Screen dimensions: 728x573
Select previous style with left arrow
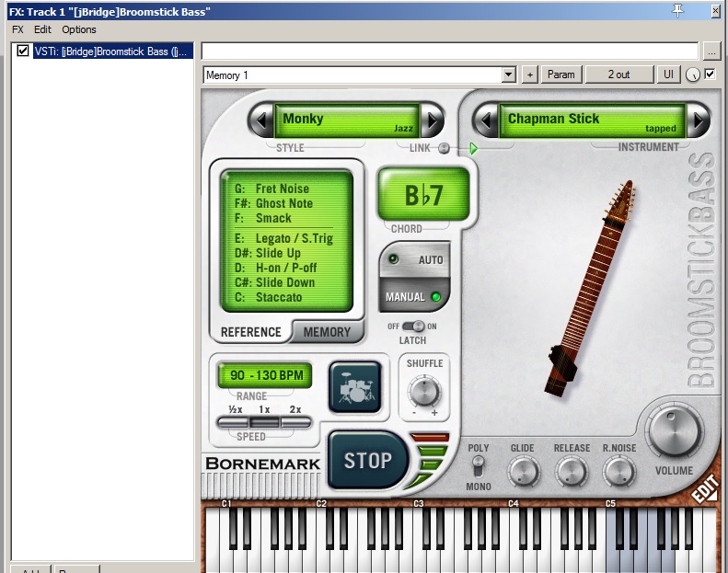click(x=261, y=120)
